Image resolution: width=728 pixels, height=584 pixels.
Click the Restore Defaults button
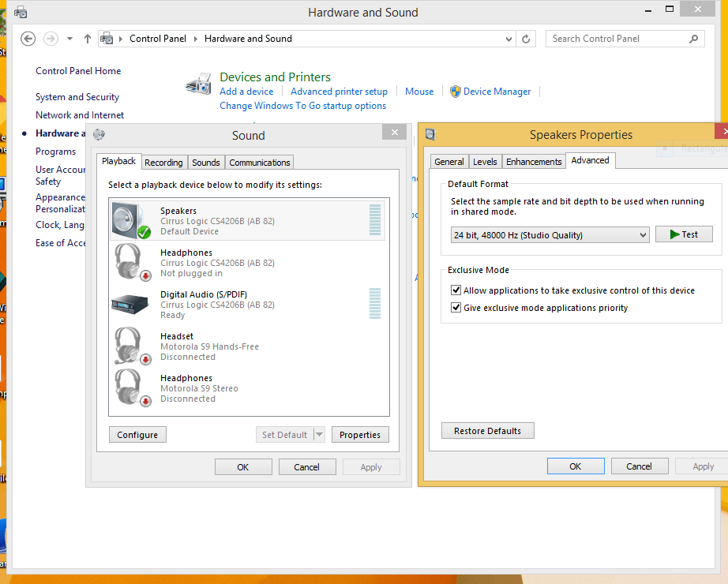point(487,430)
